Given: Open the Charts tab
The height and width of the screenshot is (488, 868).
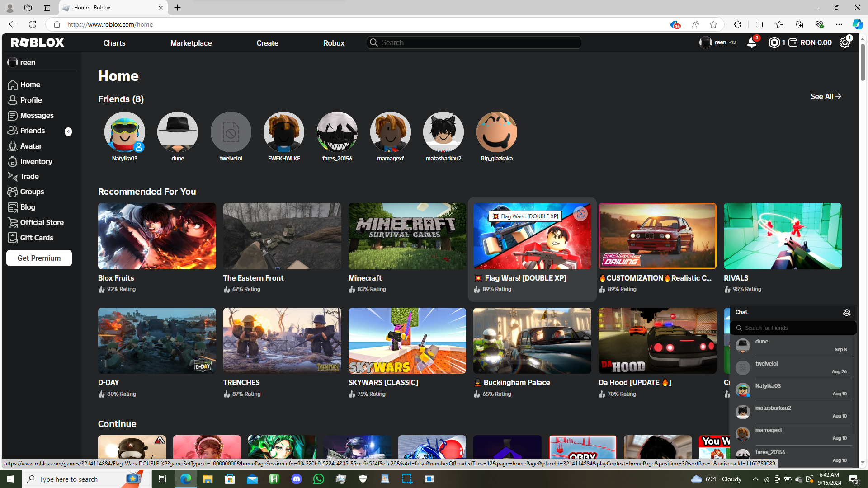Looking at the screenshot, I should click(x=114, y=43).
